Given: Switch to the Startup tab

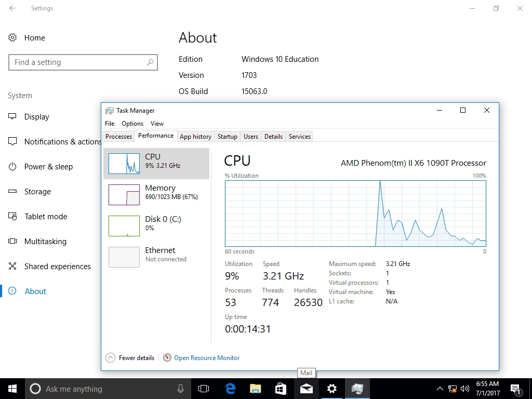Looking at the screenshot, I should tap(228, 137).
